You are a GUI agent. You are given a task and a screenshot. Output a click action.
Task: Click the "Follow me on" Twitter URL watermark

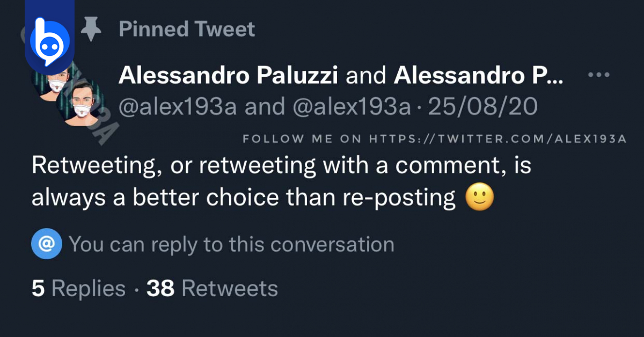click(x=434, y=139)
